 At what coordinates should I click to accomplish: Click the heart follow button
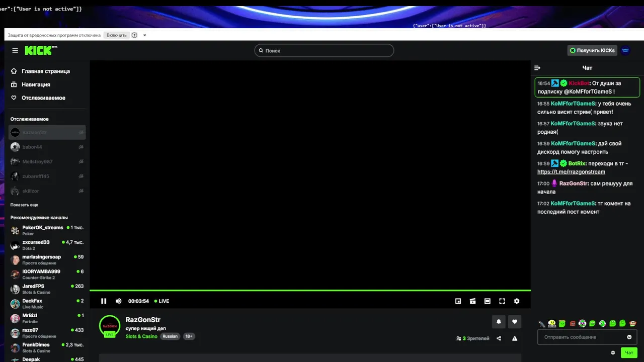point(515,322)
